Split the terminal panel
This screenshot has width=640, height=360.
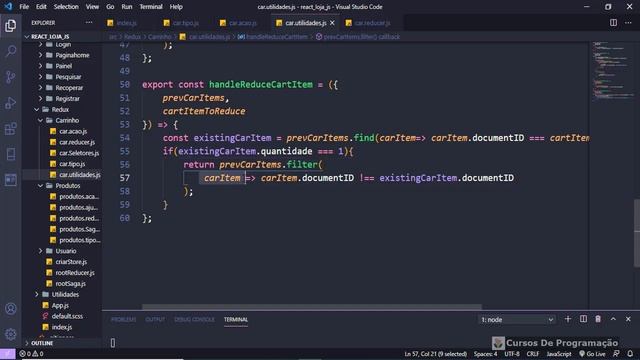583,319
